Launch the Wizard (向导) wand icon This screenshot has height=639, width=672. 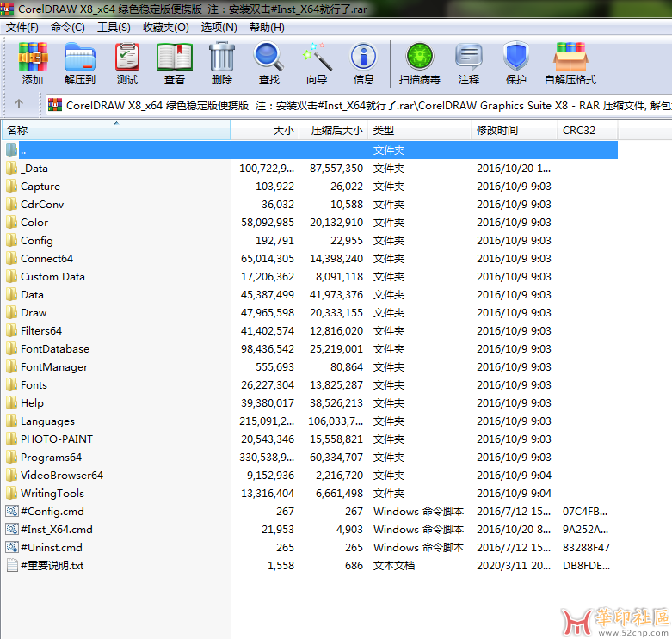(x=317, y=57)
